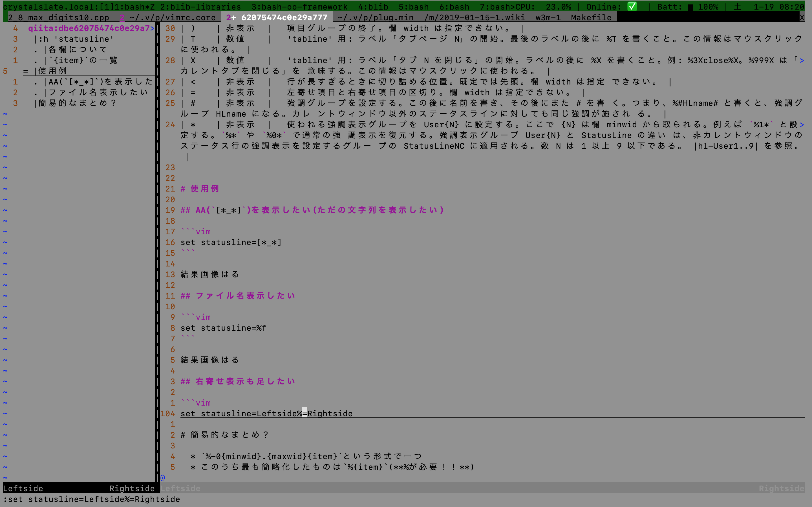
Task: Click the @ overflow marker at buffer bottom
Action: click(162, 478)
